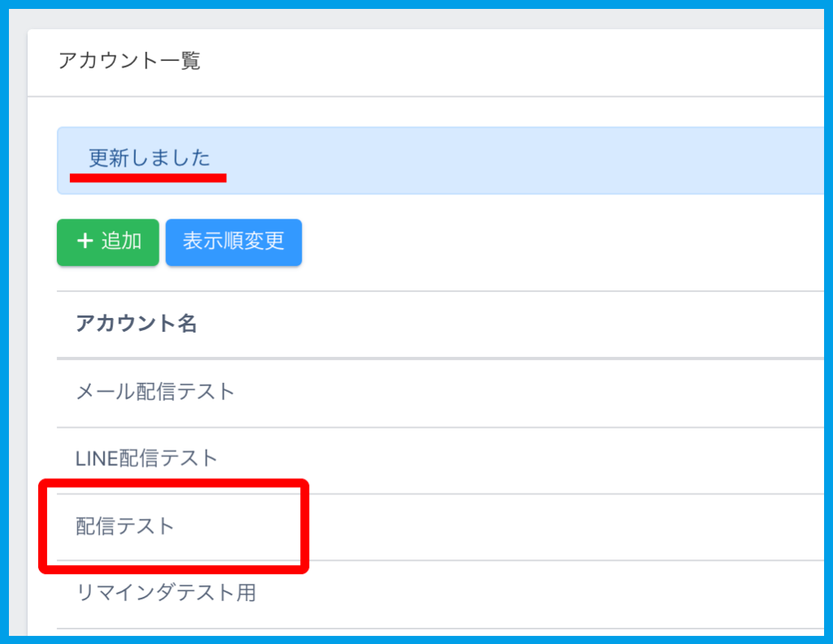The height and width of the screenshot is (644, 833).
Task: Select the メール配信テスト account
Action: tap(155, 392)
